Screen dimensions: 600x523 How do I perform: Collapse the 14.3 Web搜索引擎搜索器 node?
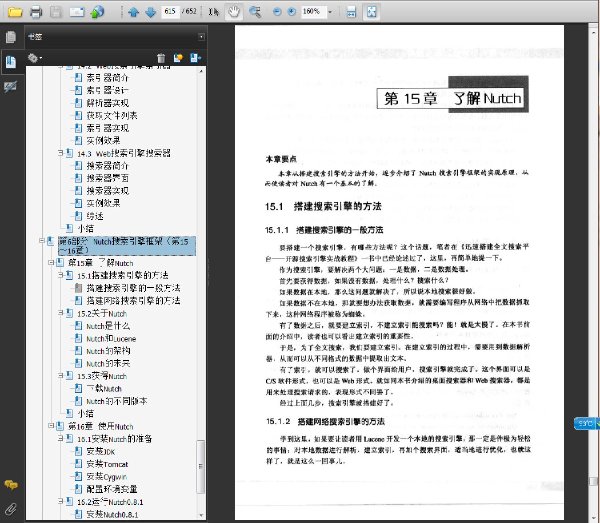tap(60, 152)
